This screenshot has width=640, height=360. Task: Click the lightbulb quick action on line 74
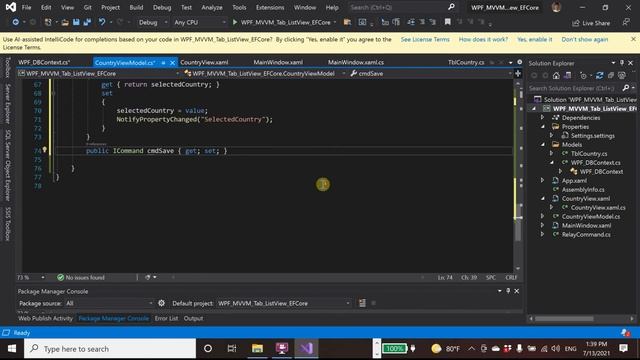(44, 150)
